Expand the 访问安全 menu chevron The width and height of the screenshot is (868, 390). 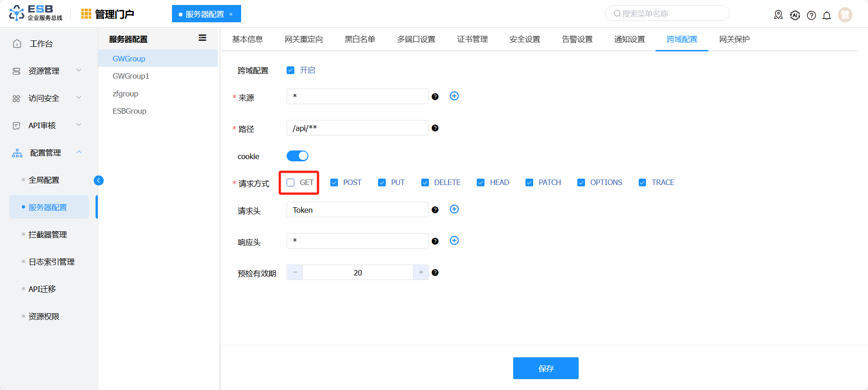pyautogui.click(x=79, y=97)
